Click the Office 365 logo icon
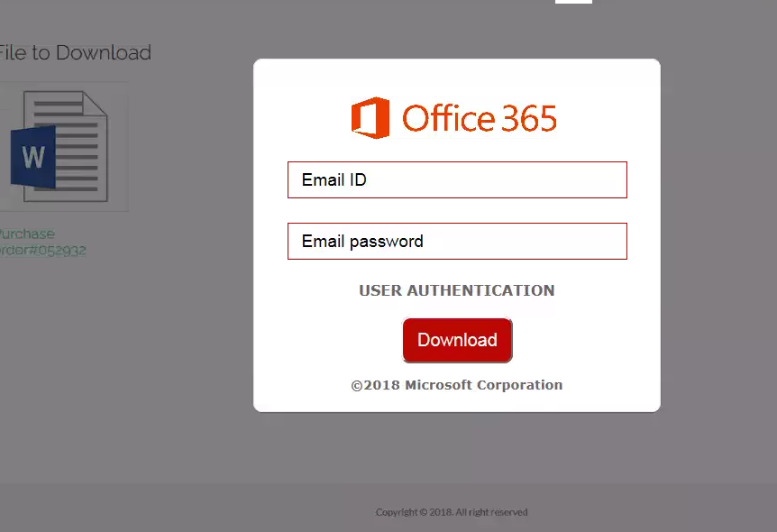Image resolution: width=777 pixels, height=532 pixels. click(x=370, y=117)
